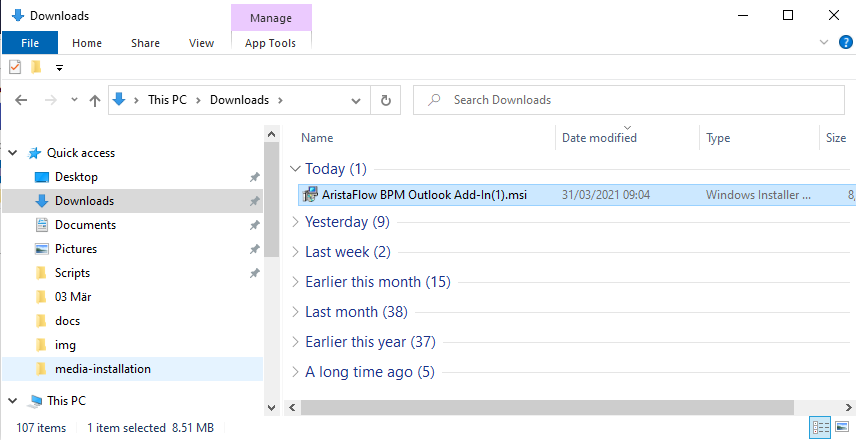Click the AristaFlow msi installer icon

point(310,195)
